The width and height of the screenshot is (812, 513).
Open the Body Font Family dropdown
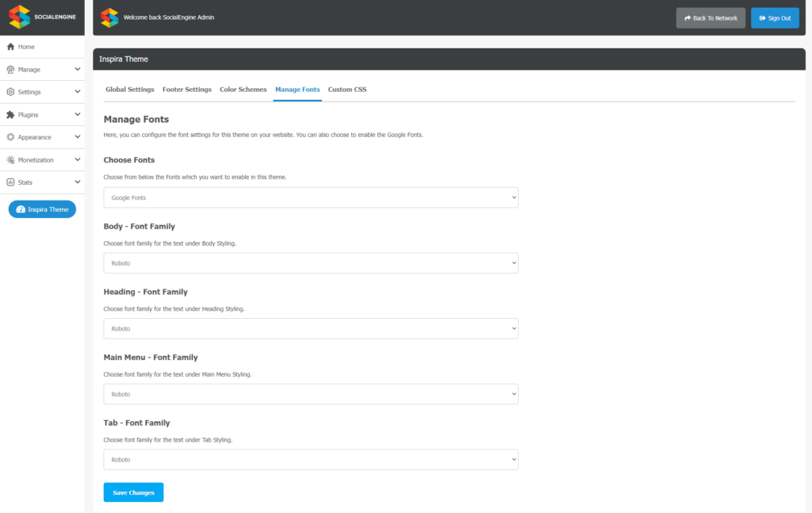[x=311, y=263]
